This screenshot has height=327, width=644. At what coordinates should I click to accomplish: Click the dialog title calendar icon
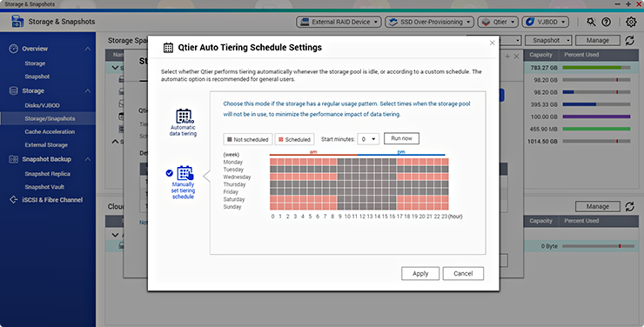[168, 48]
